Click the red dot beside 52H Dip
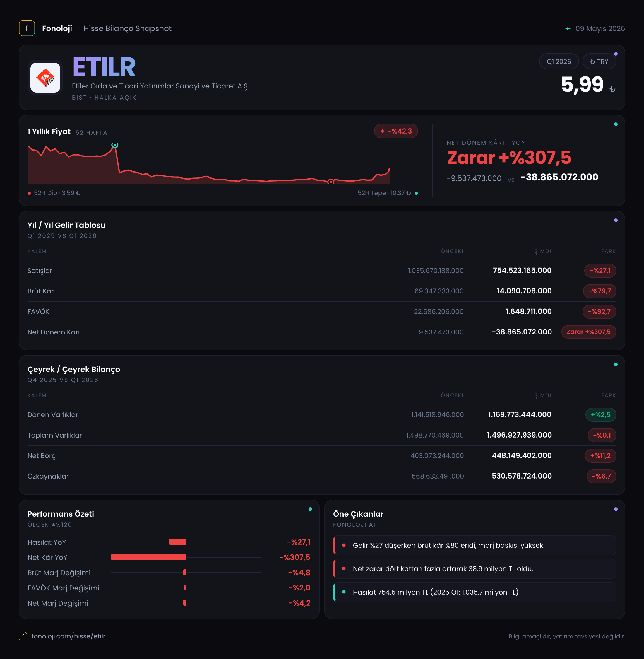 (30, 193)
